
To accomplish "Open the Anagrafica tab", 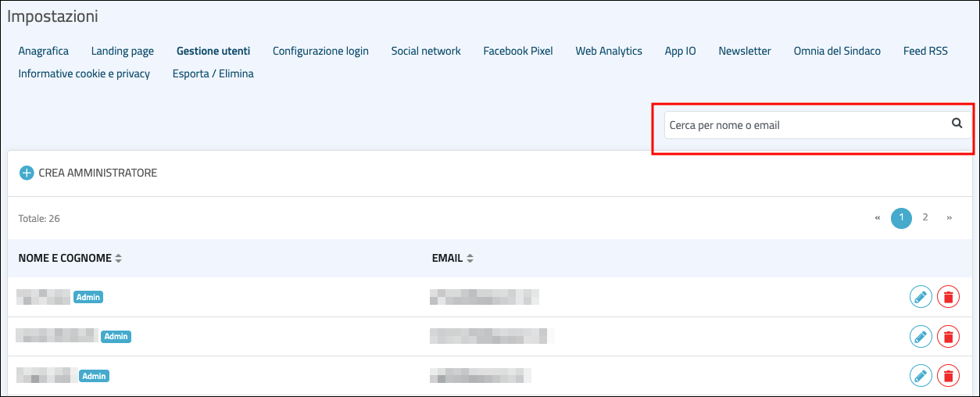I will coord(44,51).
